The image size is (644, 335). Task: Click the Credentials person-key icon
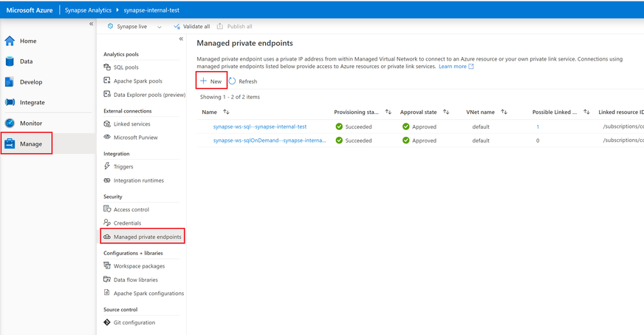107,223
